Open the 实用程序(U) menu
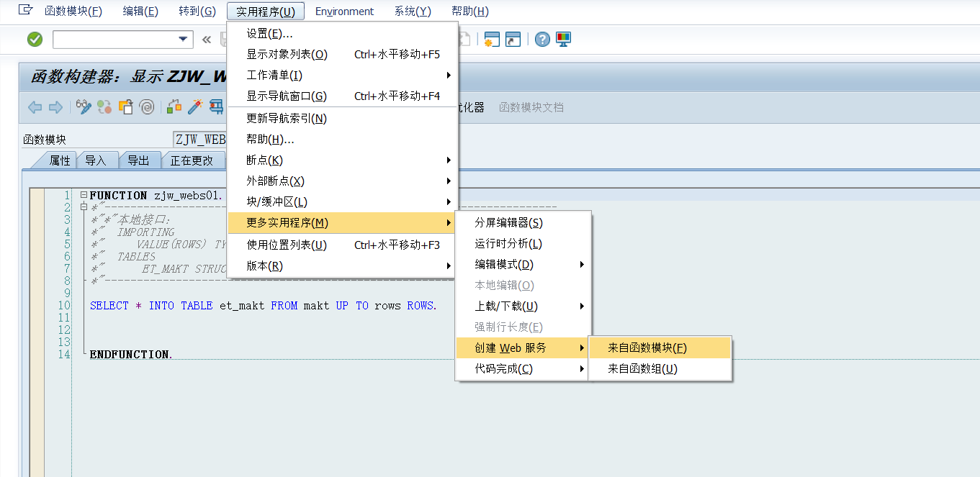Screen dimensions: 980x477 coord(266,11)
